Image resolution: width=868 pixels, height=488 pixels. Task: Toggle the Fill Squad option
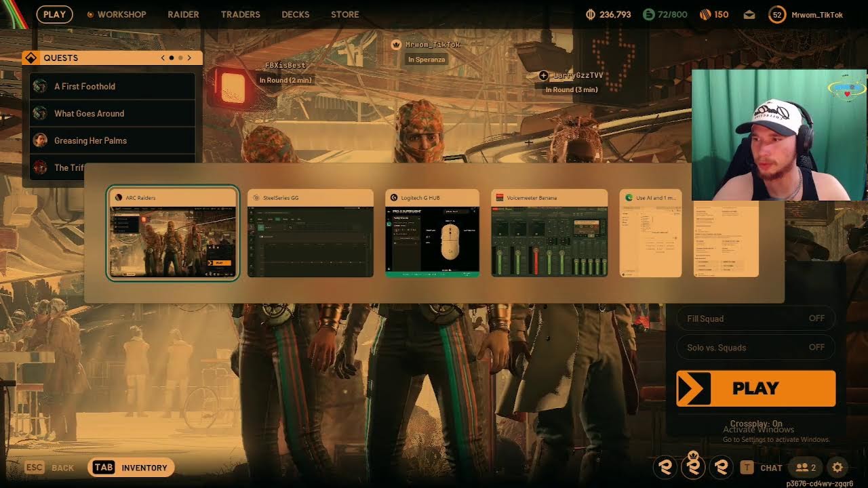(x=756, y=319)
